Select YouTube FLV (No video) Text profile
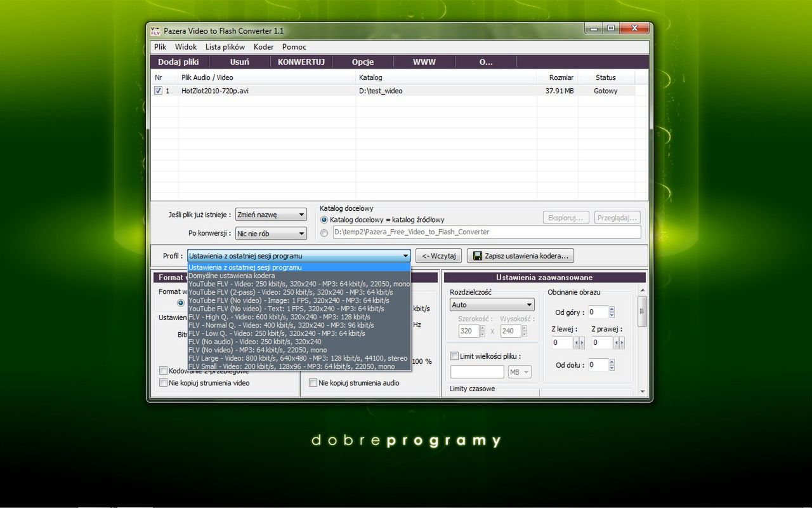 (299, 309)
